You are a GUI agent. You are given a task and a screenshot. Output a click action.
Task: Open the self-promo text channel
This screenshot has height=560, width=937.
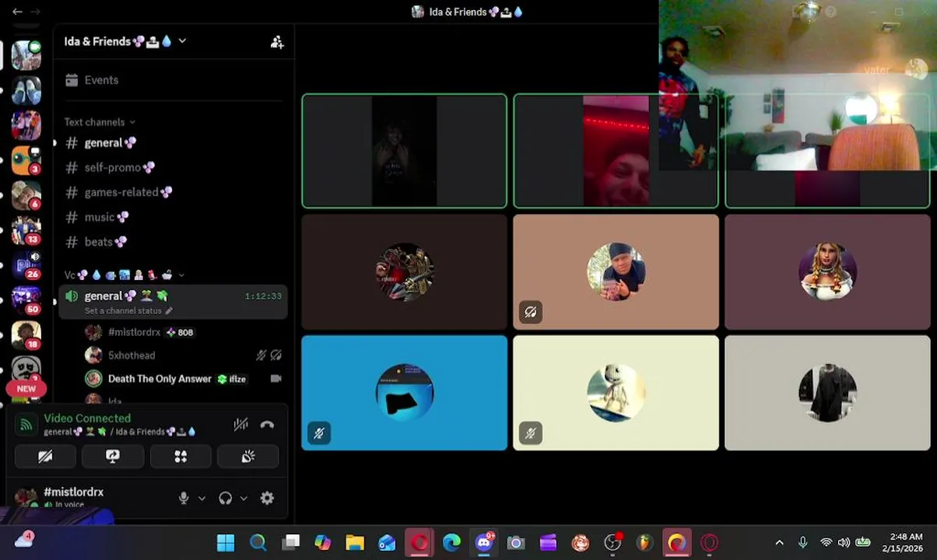173,167
